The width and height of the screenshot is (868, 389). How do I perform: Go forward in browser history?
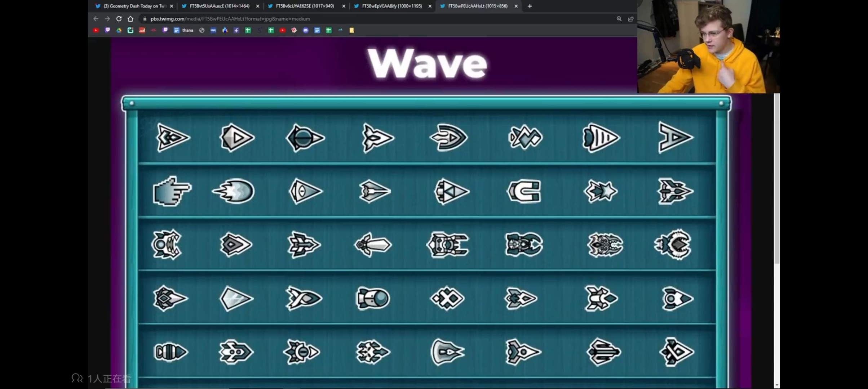pyautogui.click(x=107, y=19)
